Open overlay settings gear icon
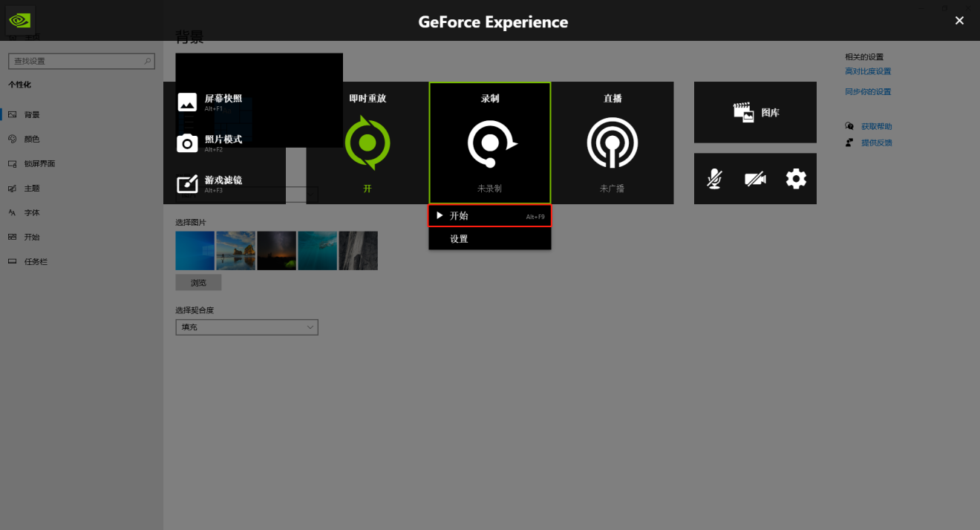The height and width of the screenshot is (530, 980). point(796,179)
